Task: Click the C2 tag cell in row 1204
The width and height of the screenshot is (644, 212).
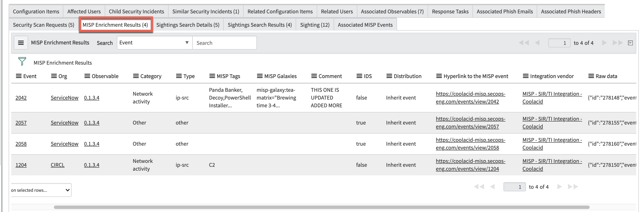Action: tap(212, 165)
